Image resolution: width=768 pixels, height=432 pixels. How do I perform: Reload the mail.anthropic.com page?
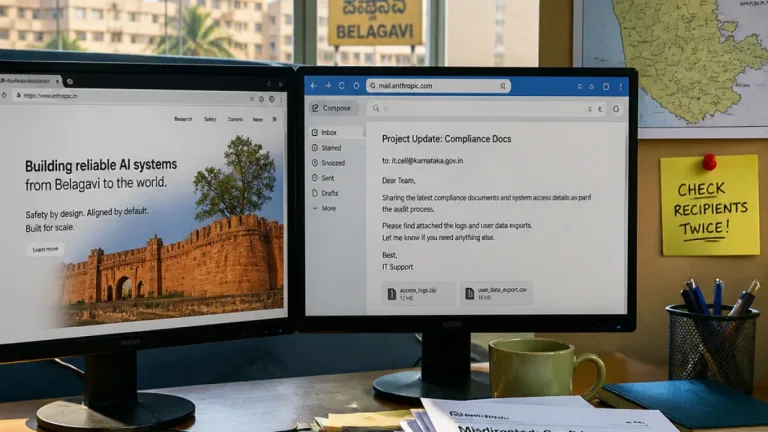pos(342,86)
